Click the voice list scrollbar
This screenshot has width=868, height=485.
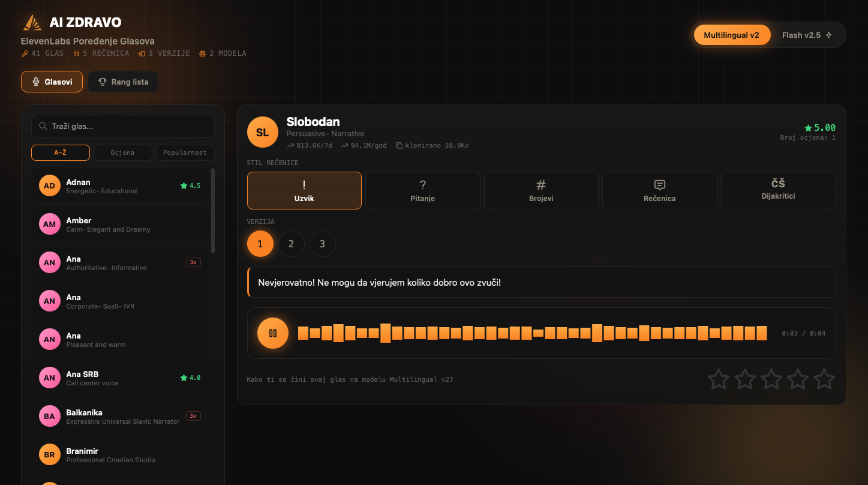click(213, 211)
